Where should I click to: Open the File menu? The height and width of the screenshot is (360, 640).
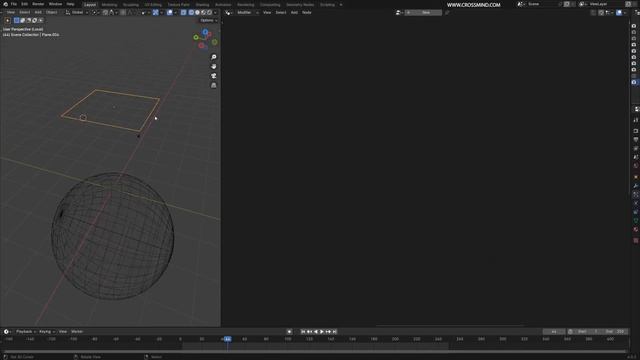[14, 4]
